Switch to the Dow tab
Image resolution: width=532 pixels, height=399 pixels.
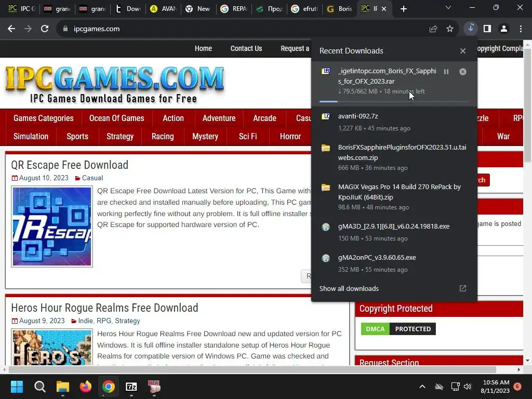click(128, 9)
